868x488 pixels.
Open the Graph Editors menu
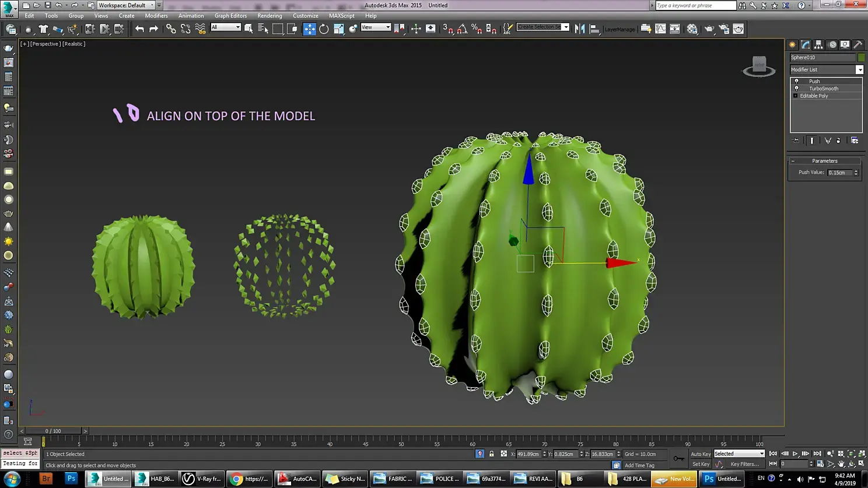point(230,16)
